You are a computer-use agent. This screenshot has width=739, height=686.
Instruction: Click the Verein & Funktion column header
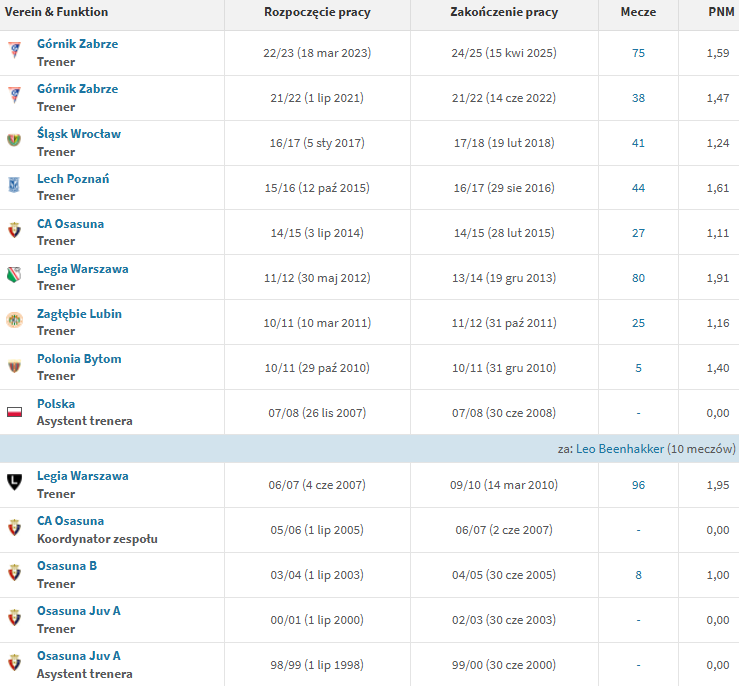(x=56, y=12)
